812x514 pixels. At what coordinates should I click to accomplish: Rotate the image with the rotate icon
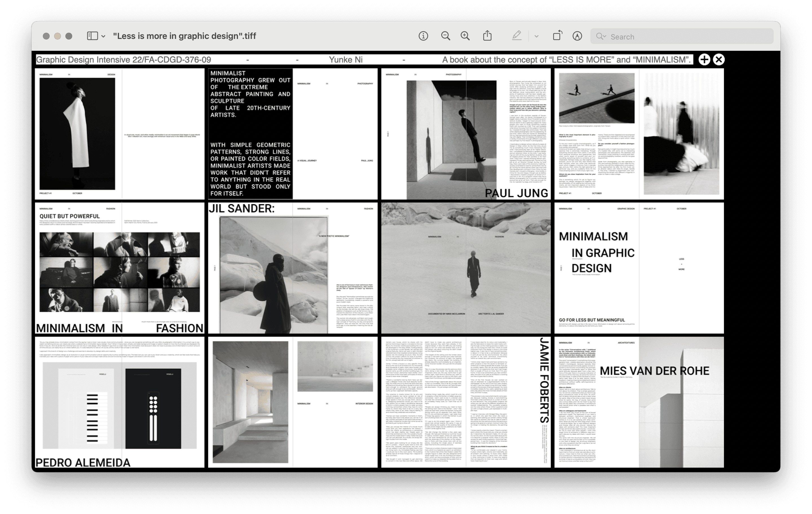[557, 36]
